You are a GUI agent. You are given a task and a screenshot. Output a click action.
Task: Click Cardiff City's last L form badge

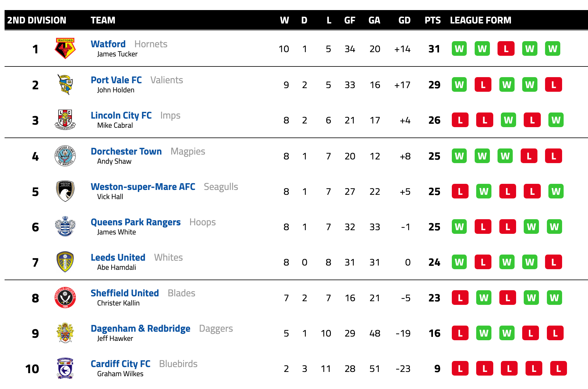point(558,369)
